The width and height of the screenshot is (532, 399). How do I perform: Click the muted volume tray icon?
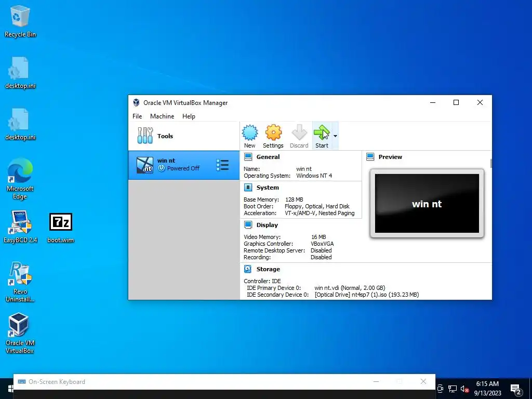pyautogui.click(x=464, y=389)
